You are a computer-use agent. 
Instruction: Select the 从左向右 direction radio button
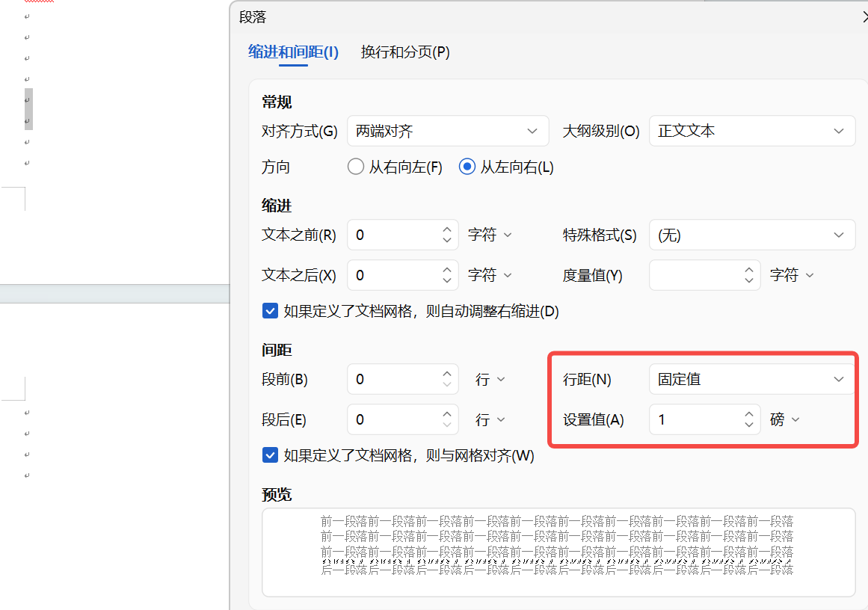[467, 167]
